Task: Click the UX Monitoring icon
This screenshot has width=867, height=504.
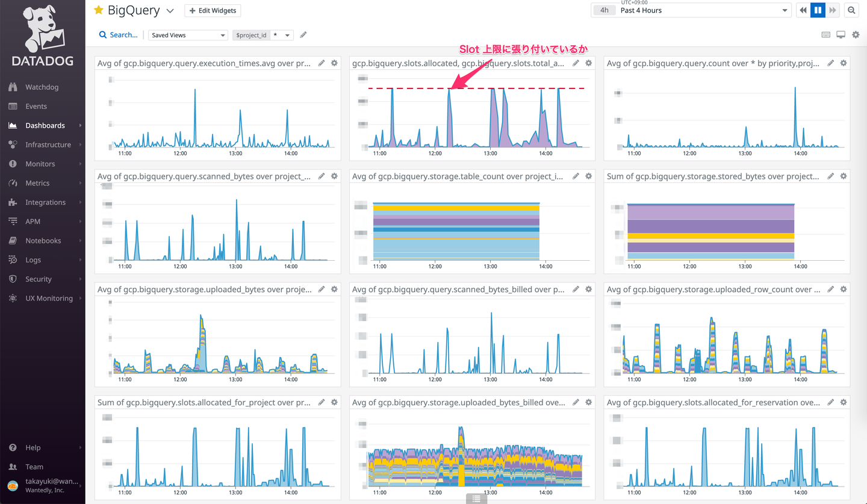Action: tap(13, 299)
